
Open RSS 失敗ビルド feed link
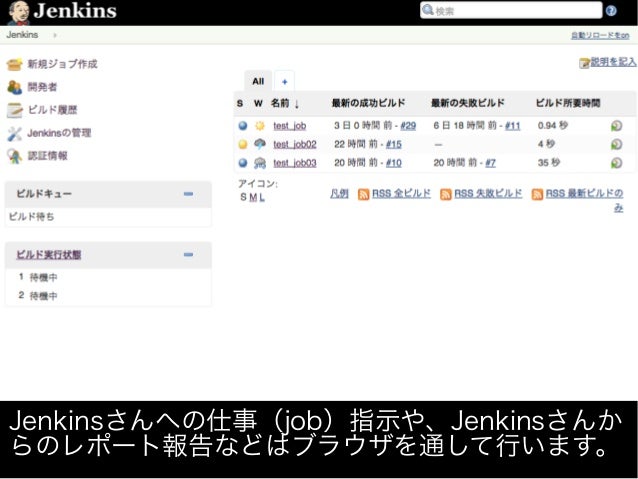point(488,194)
